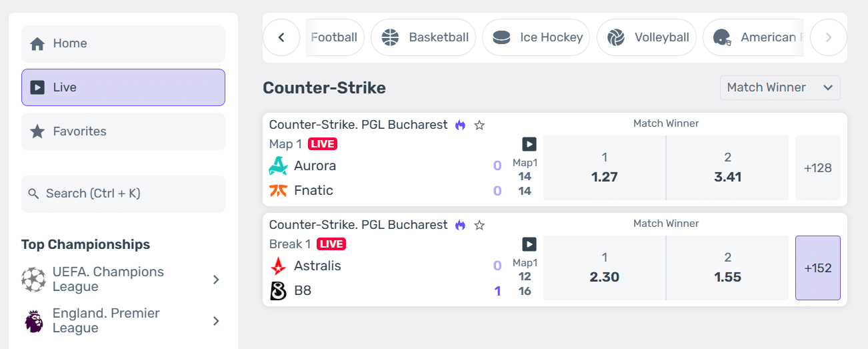Viewport: 868px width, 349px height.
Task: Click the Astralis team logo icon
Action: [278, 266]
